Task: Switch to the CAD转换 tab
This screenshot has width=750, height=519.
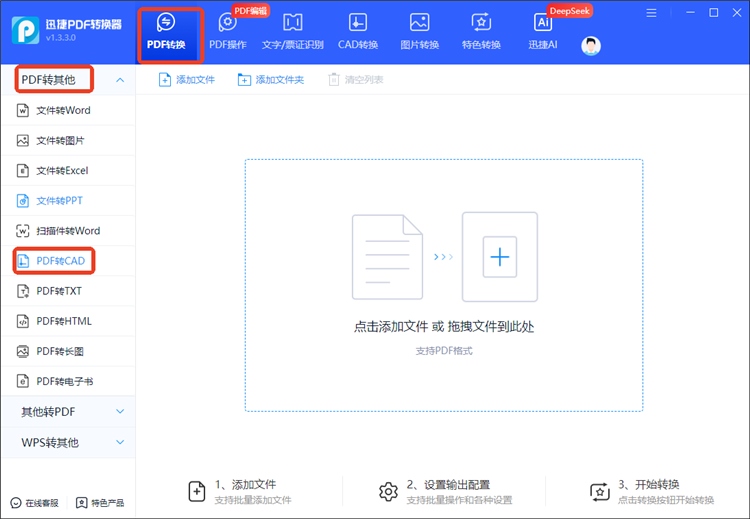Action: tap(358, 33)
